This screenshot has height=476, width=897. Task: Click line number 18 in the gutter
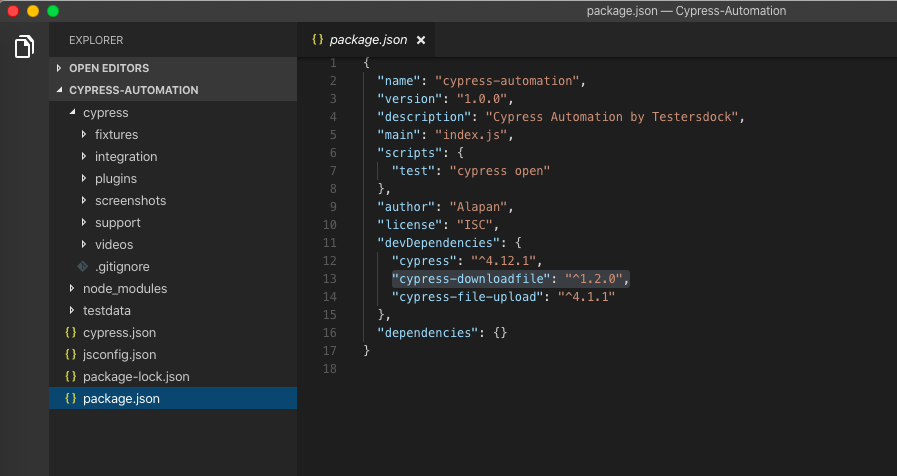tap(330, 368)
